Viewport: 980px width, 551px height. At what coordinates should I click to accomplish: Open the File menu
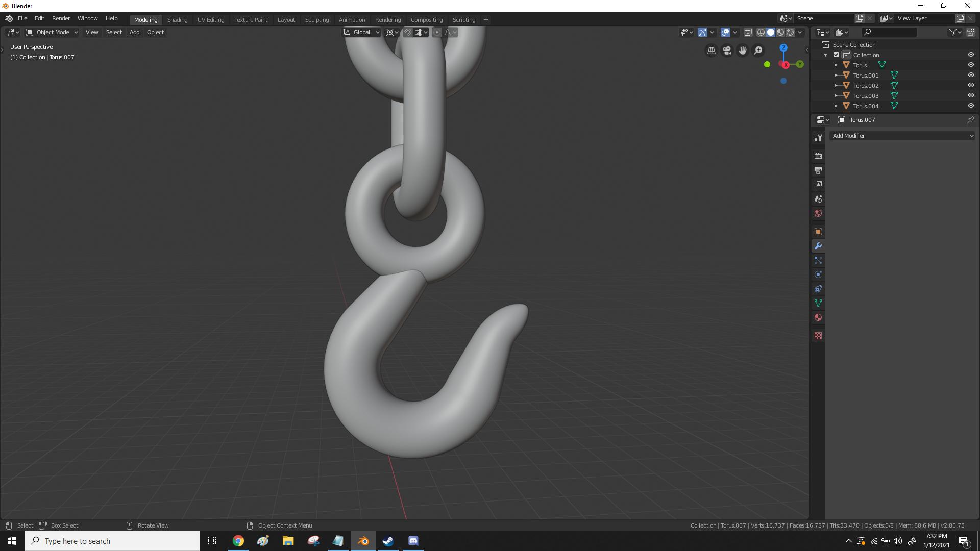point(22,18)
